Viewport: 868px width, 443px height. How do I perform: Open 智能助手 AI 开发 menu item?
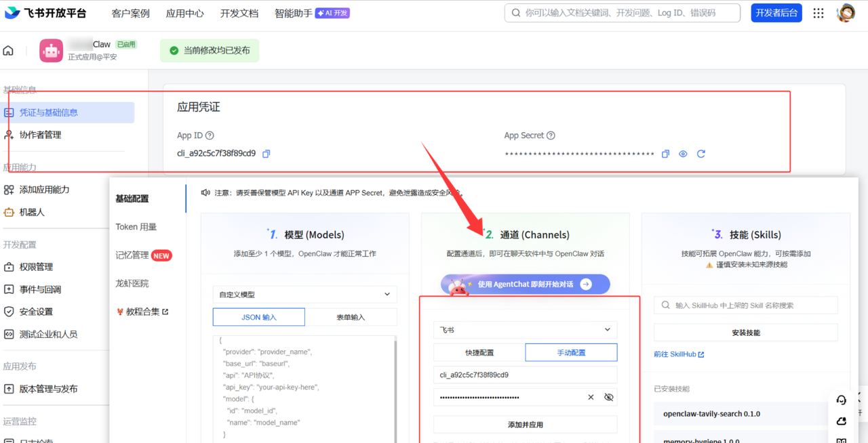click(312, 13)
